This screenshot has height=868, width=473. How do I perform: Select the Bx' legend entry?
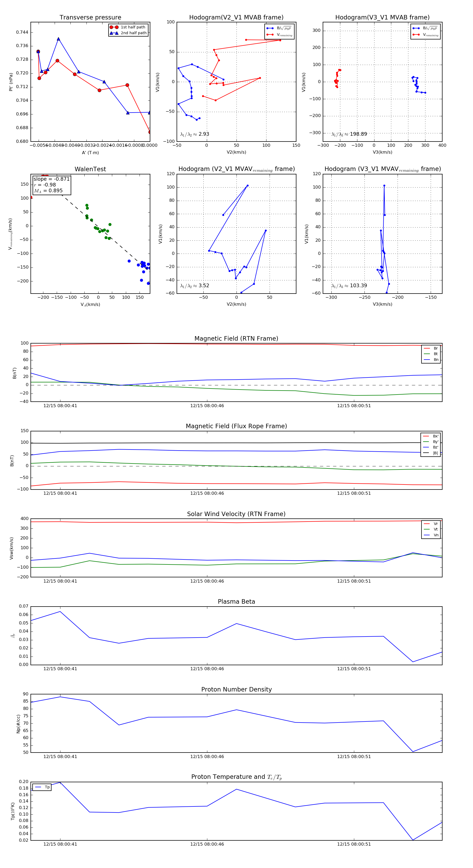click(431, 436)
